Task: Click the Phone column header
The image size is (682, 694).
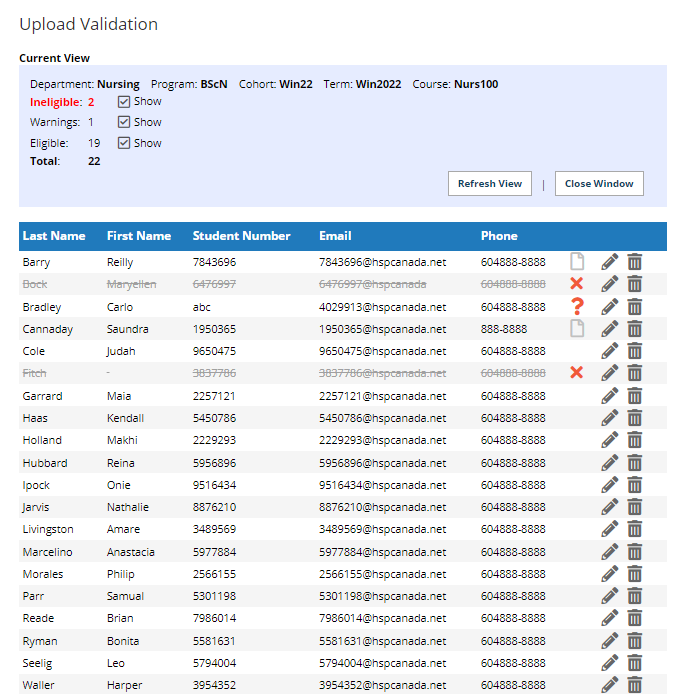Action: [499, 236]
